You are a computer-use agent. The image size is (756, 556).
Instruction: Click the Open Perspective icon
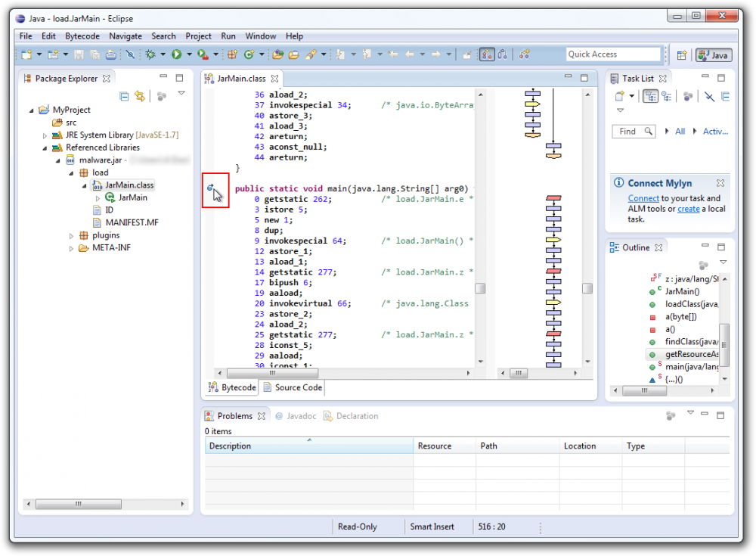[x=681, y=55]
